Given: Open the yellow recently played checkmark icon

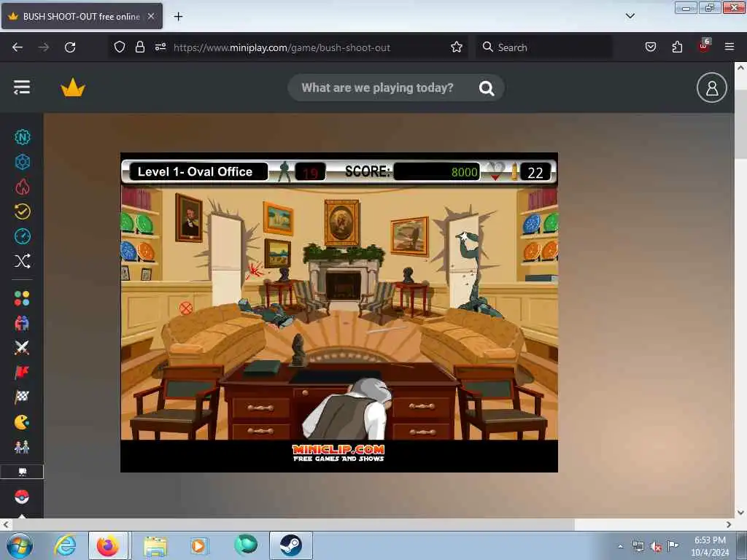Looking at the screenshot, I should click(23, 211).
